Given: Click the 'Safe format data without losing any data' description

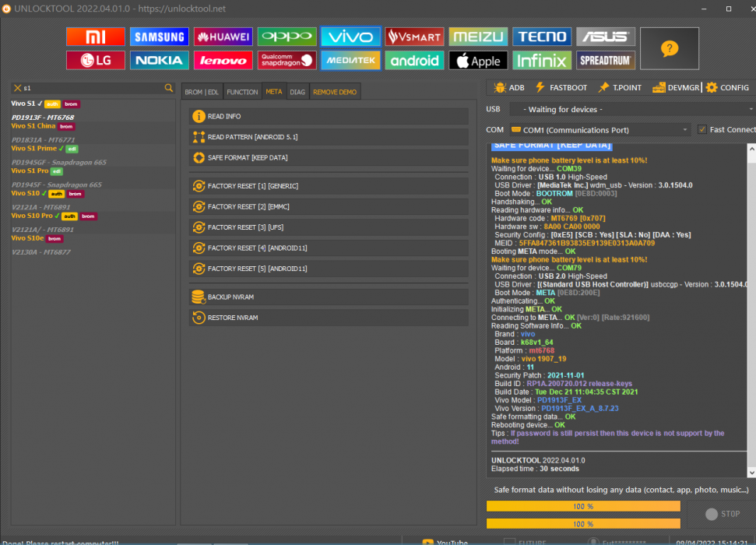Looking at the screenshot, I should point(621,490).
